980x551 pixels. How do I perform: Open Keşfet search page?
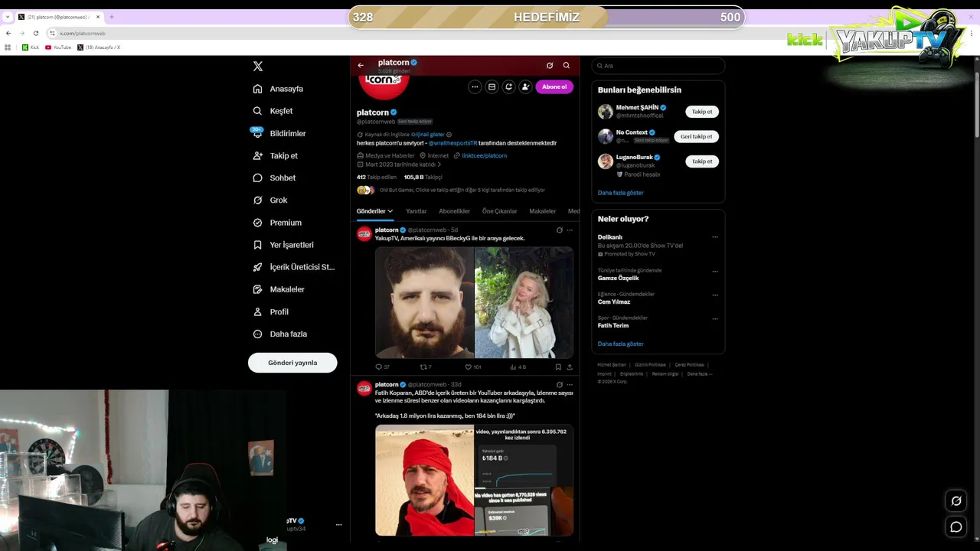pyautogui.click(x=273, y=111)
